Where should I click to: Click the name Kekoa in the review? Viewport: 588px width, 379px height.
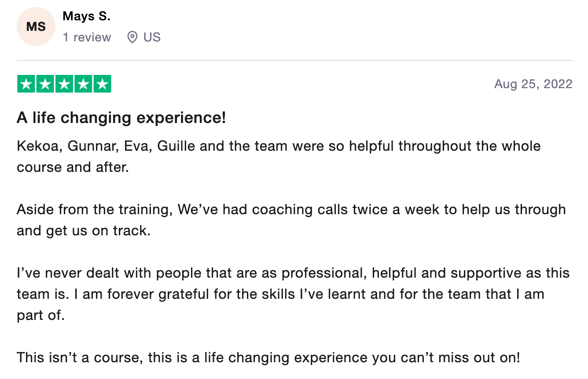38,146
